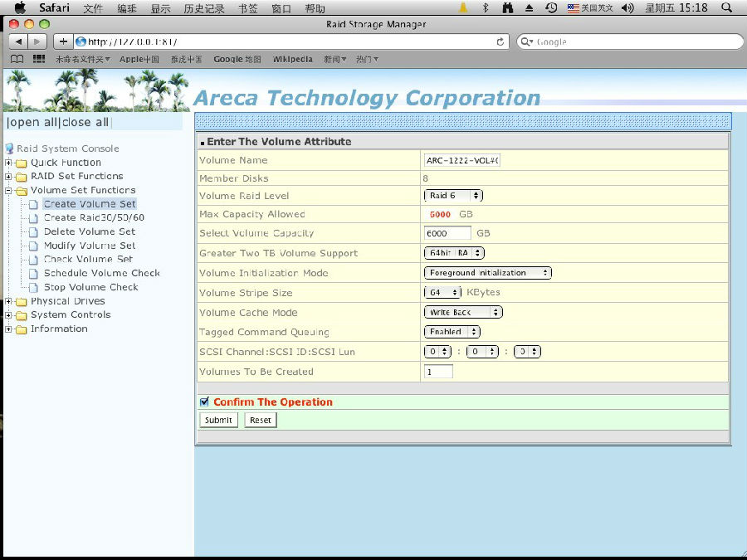Open the SCSI Lun dropdown
This screenshot has width=747, height=560.
(x=527, y=352)
